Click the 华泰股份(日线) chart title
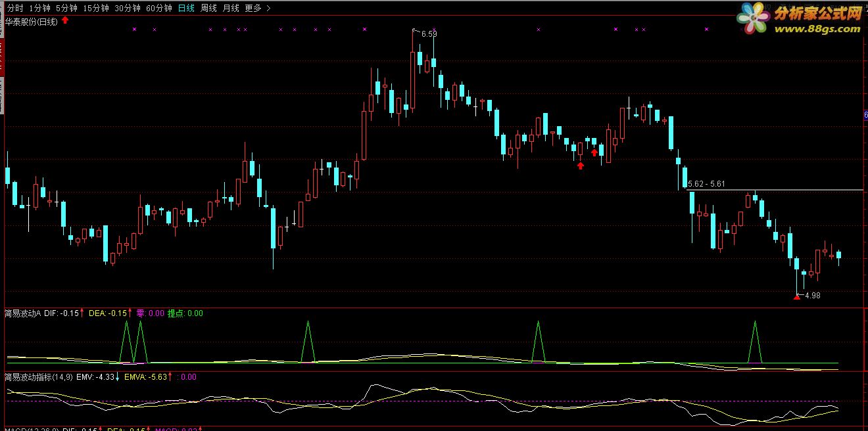The width and height of the screenshot is (868, 431). coord(32,21)
